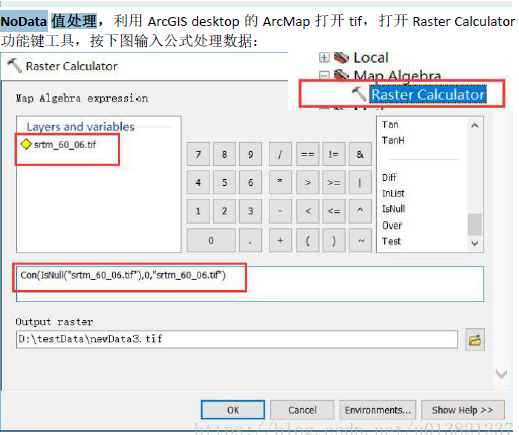The height and width of the screenshot is (435, 519).
Task: Expand the Local toolset tree node
Action: point(324,58)
